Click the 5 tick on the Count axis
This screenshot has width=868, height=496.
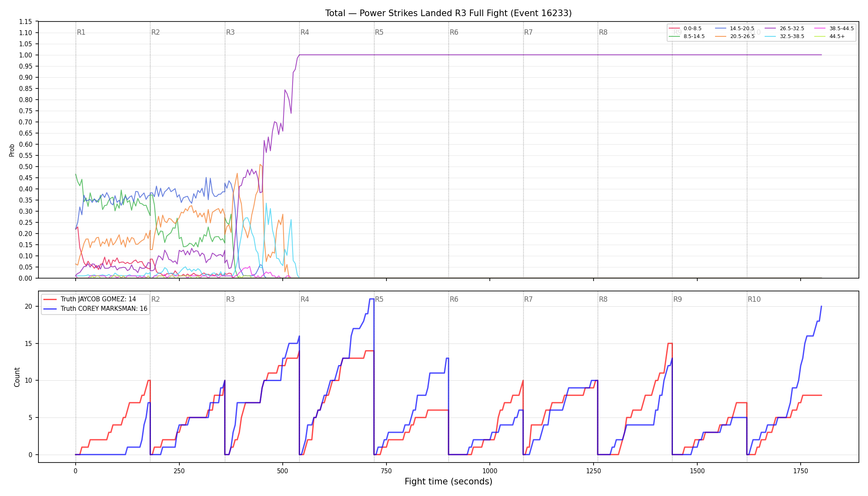pyautogui.click(x=30, y=417)
